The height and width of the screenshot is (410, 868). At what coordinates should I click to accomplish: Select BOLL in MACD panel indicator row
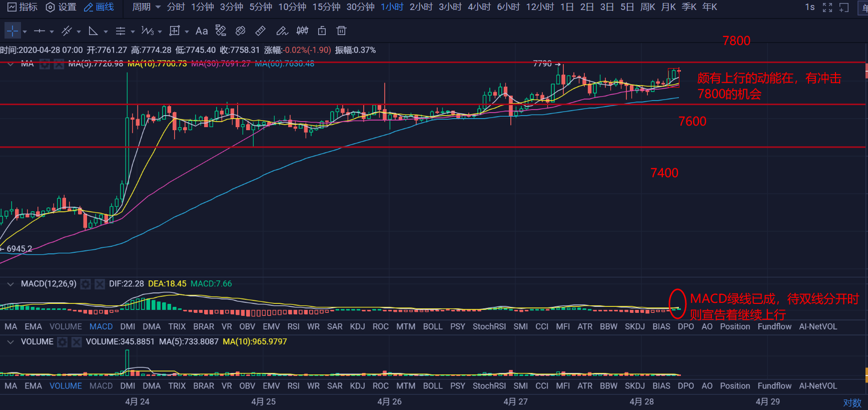(433, 326)
